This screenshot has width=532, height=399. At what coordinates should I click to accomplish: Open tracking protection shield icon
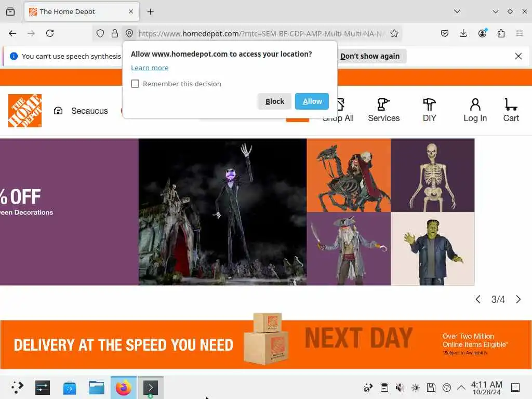[100, 33]
